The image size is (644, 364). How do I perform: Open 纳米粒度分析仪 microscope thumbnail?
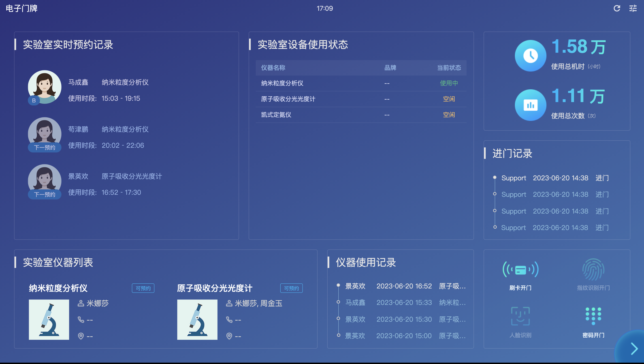click(x=49, y=319)
